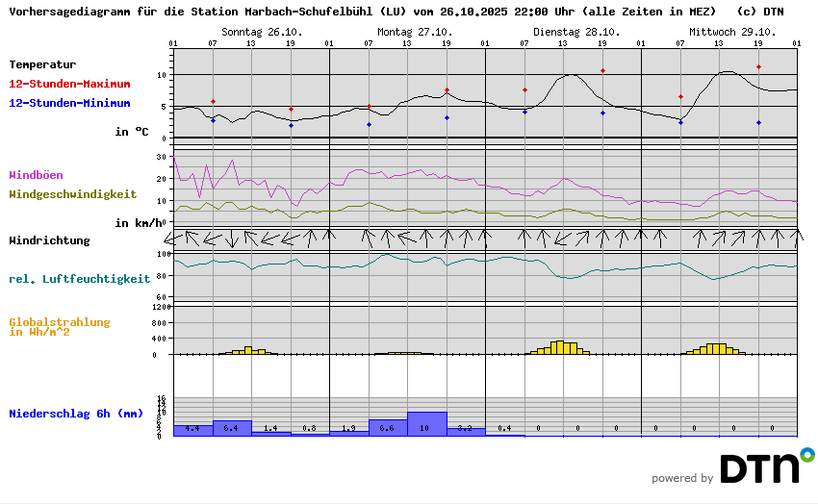Click the leftmost wind direction arrow
Image resolution: width=818 pixels, height=504 pixels.
[x=171, y=237]
